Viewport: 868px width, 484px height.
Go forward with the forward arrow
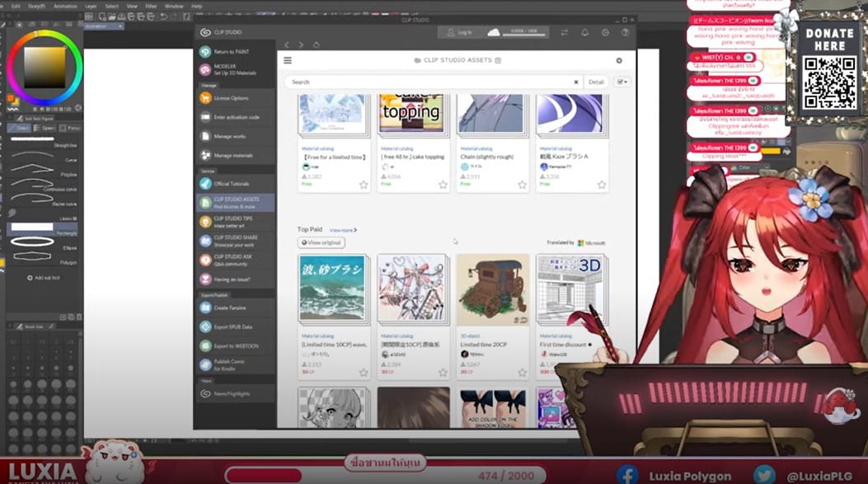click(x=301, y=45)
